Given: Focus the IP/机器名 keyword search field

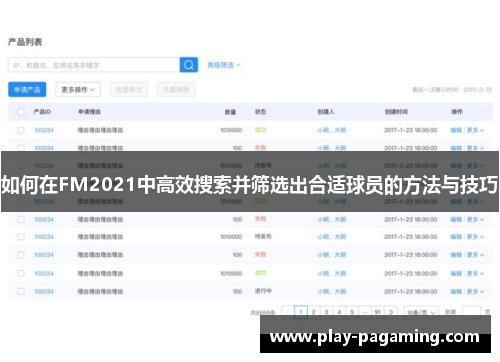Looking at the screenshot, I should tap(94, 65).
